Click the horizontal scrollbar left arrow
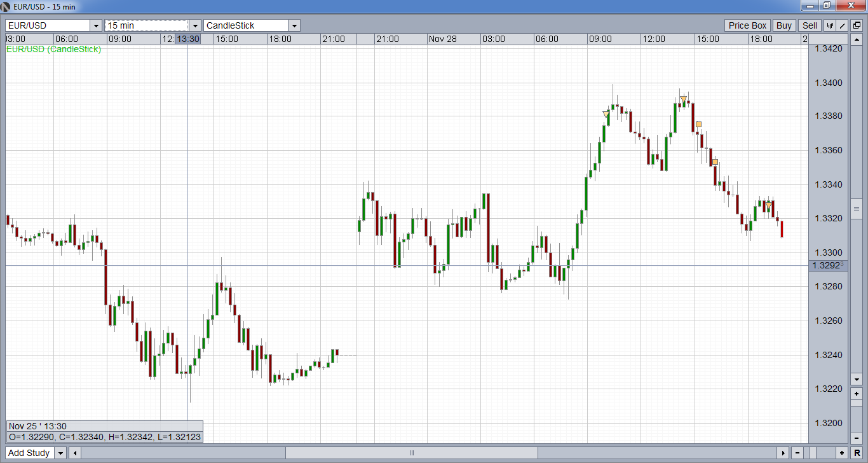 point(76,453)
